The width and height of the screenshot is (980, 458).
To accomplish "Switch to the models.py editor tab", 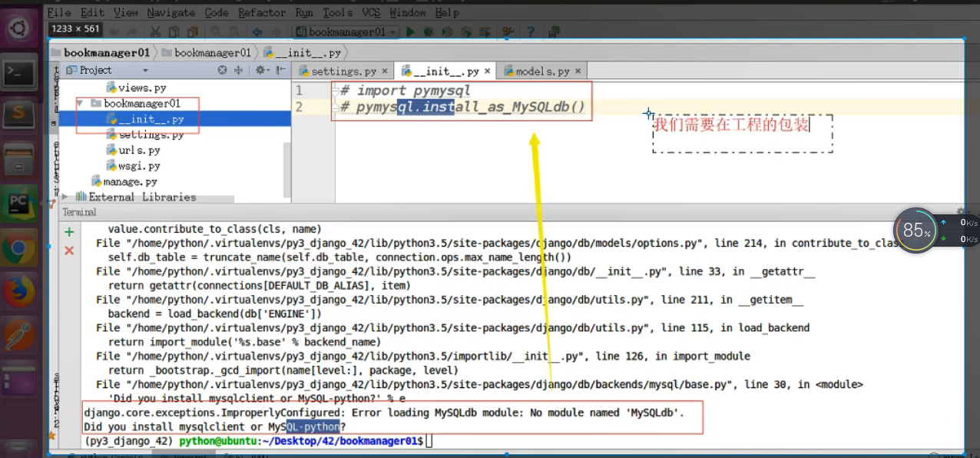I will [x=541, y=71].
